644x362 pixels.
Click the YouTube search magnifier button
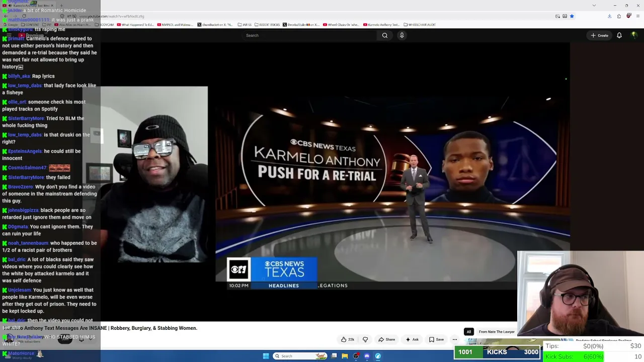pyautogui.click(x=385, y=35)
